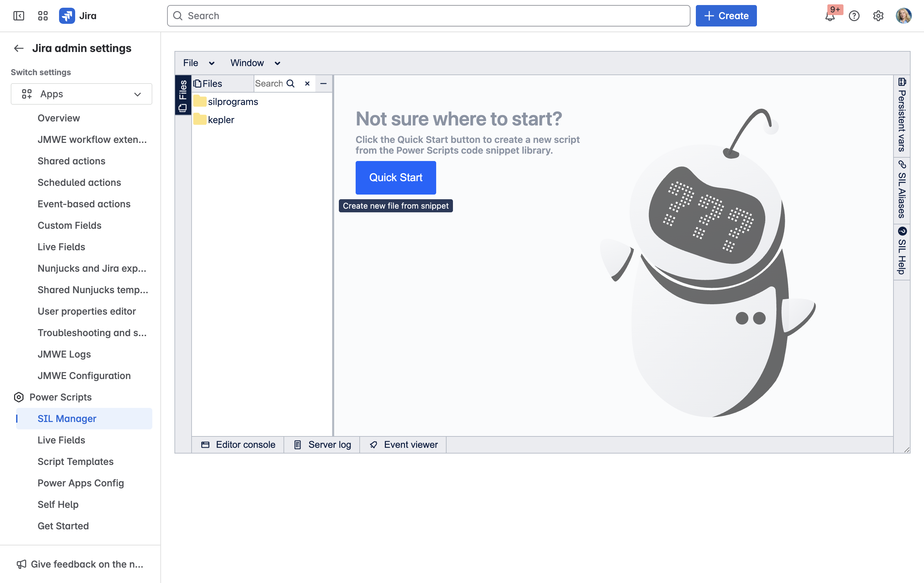Open Get Started
Viewport: 924px width, 583px height.
(x=63, y=526)
